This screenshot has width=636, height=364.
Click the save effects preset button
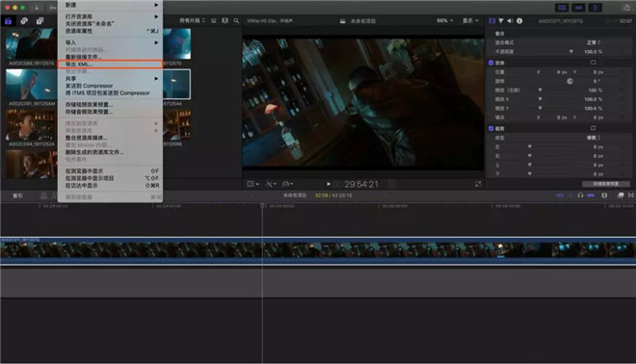tap(606, 184)
